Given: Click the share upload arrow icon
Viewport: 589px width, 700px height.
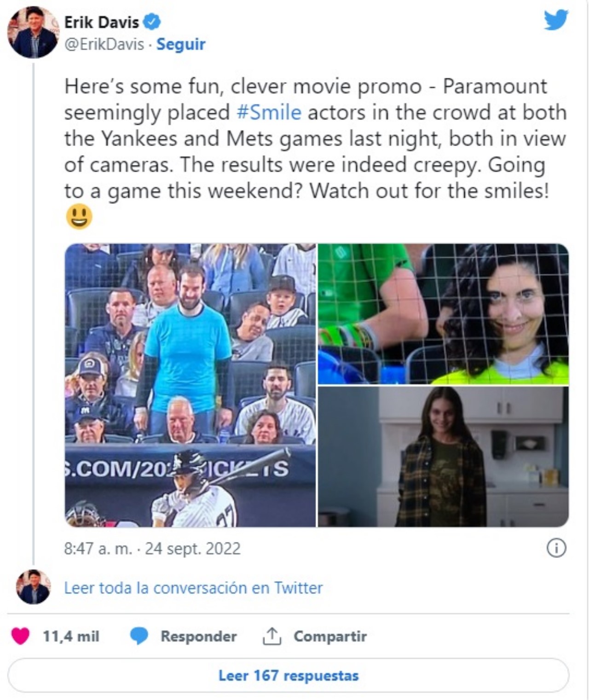Looking at the screenshot, I should click(x=271, y=636).
